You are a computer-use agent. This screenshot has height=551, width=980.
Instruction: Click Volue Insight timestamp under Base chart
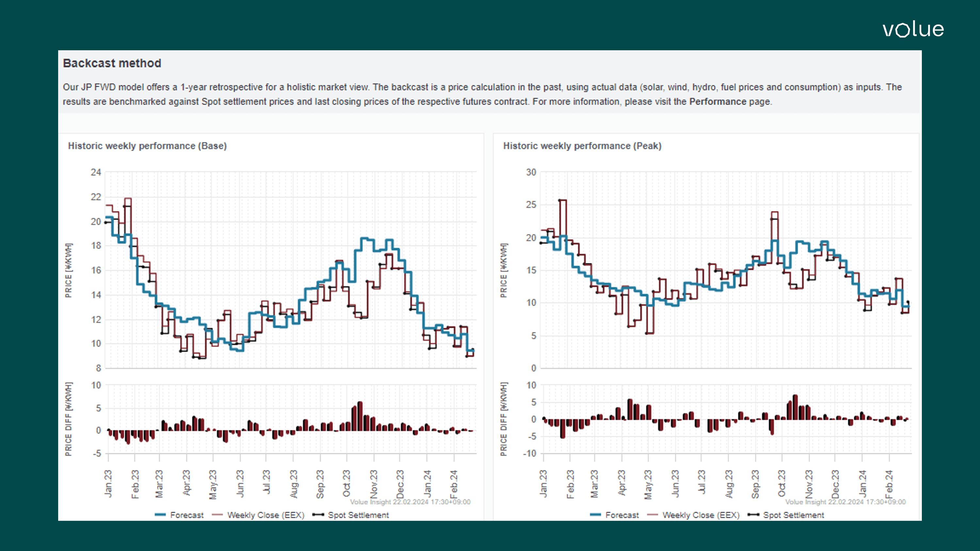click(x=410, y=502)
